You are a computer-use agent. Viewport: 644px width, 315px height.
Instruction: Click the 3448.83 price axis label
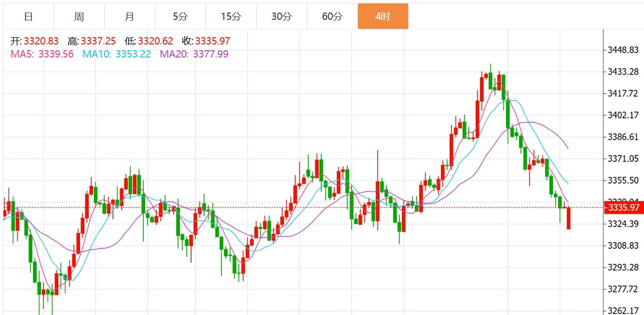(623, 50)
